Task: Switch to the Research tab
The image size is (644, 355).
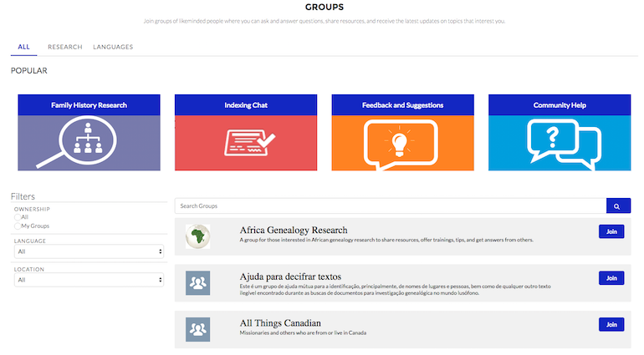Action: tap(65, 47)
